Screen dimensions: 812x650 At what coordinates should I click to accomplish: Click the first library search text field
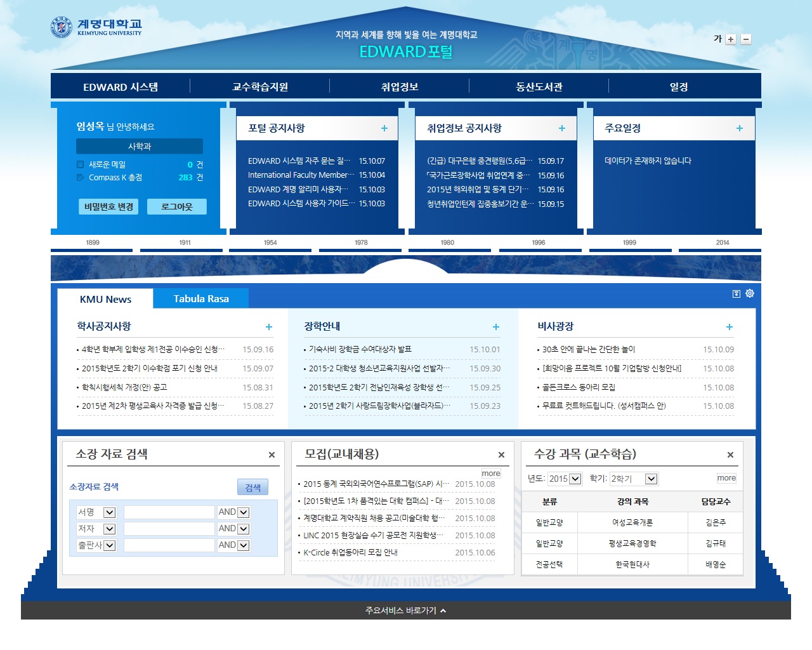pyautogui.click(x=169, y=512)
